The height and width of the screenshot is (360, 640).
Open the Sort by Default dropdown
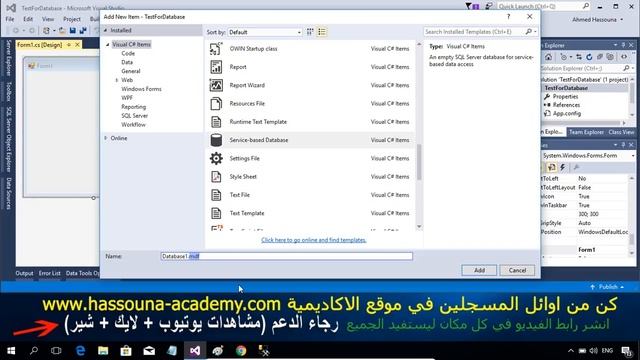click(x=264, y=32)
